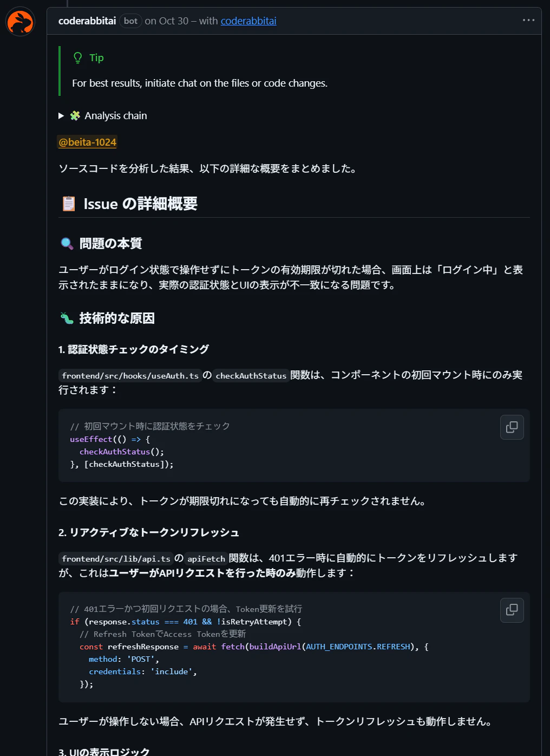Viewport: 550px width, 756px height.
Task: Open the coderabbitai bot profile link
Action: 87,21
